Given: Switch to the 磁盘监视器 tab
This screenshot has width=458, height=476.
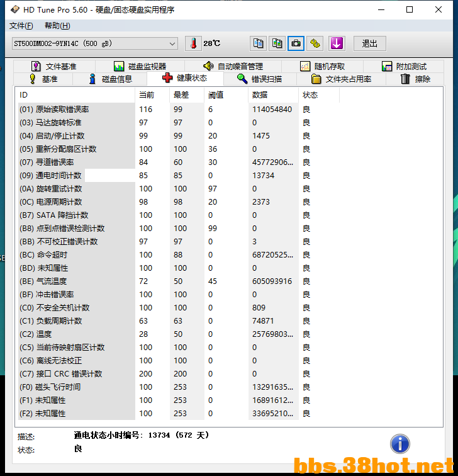Looking at the screenshot, I should 140,66.
